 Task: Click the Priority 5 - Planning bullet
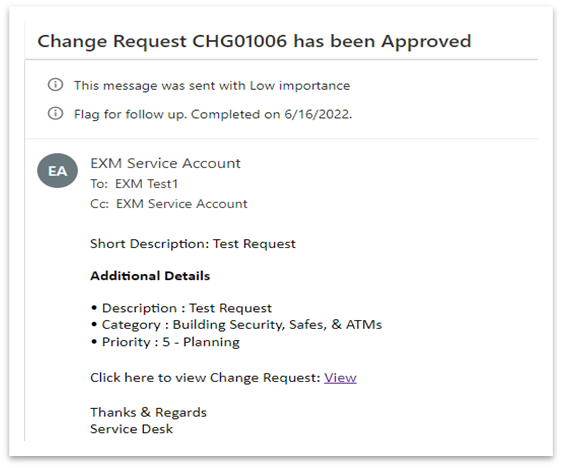point(165,342)
